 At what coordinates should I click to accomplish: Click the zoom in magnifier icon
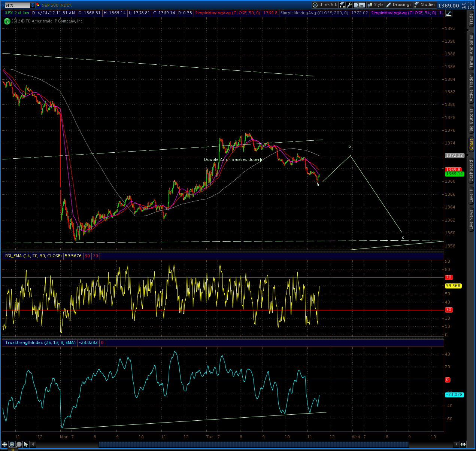click(x=12, y=444)
